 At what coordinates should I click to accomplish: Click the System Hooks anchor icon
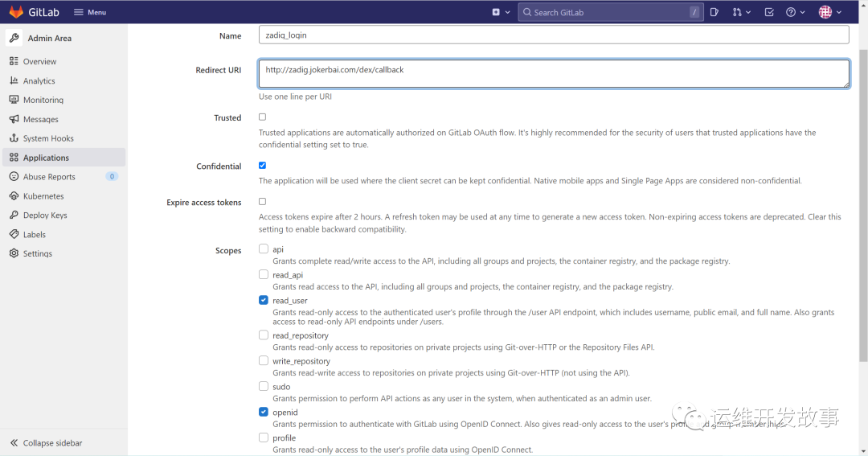pyautogui.click(x=14, y=138)
